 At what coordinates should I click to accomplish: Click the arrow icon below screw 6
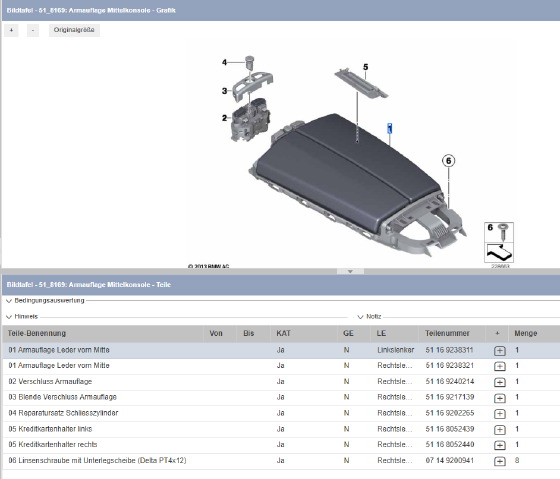click(x=499, y=253)
